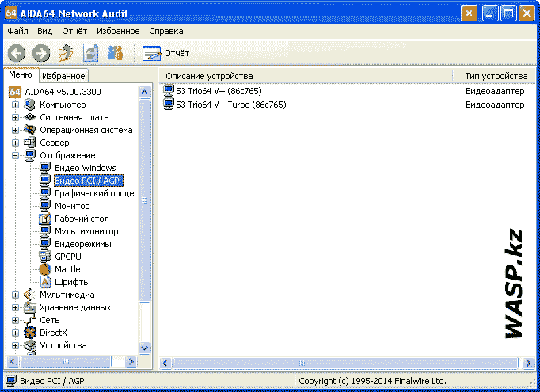
Task: Click the Компьютер tree icon
Action: (x=29, y=105)
